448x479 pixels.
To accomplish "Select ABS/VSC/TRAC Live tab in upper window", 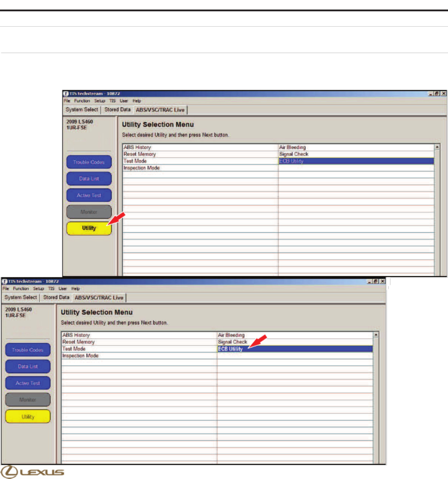I will click(160, 110).
